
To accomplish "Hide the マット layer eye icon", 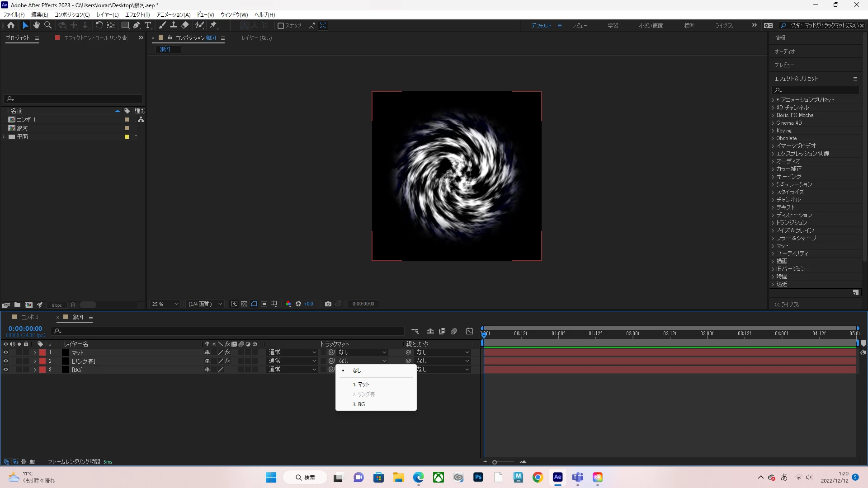I will 6,352.
